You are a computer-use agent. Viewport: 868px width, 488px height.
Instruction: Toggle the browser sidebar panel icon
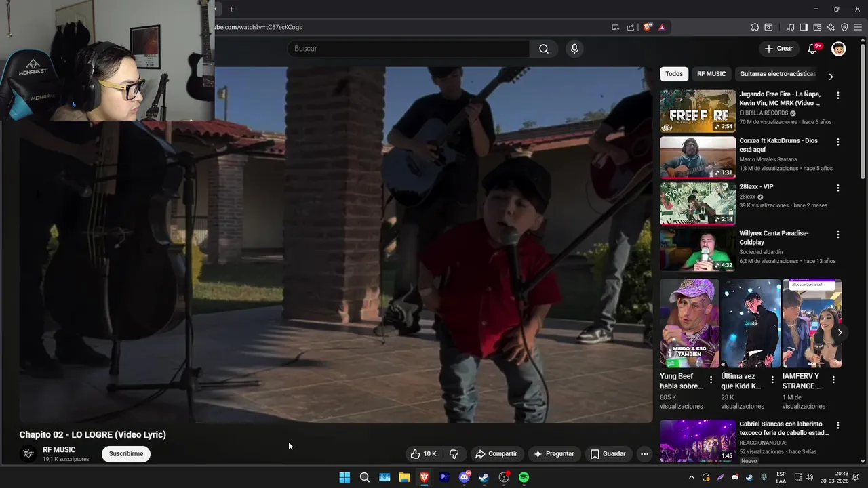point(804,27)
